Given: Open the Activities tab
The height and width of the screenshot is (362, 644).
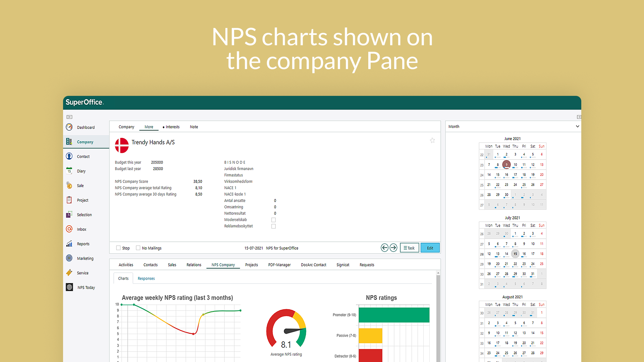Looking at the screenshot, I should 126,265.
